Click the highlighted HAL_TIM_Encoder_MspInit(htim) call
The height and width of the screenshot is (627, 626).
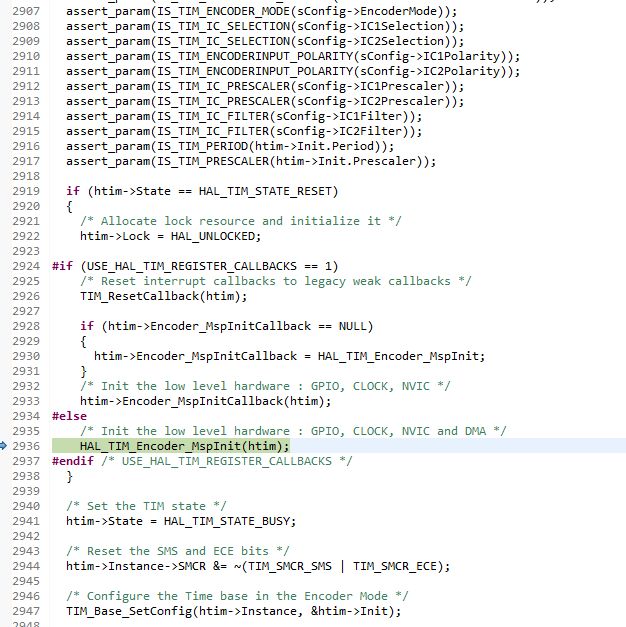tap(184, 446)
